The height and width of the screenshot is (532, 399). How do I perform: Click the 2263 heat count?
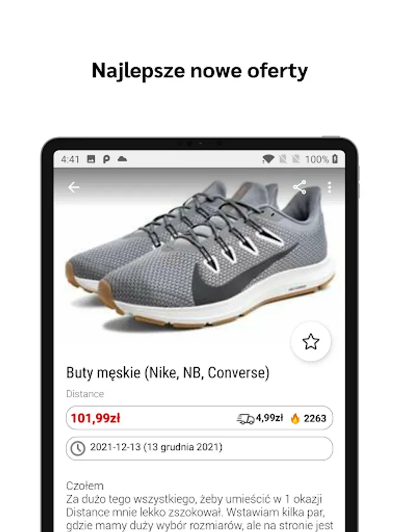315,419
